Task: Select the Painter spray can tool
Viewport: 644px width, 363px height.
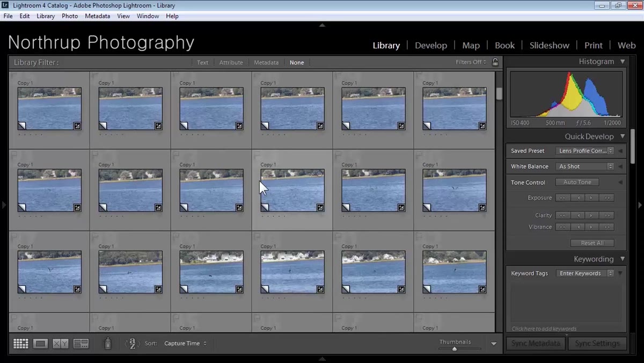Action: [x=107, y=343]
